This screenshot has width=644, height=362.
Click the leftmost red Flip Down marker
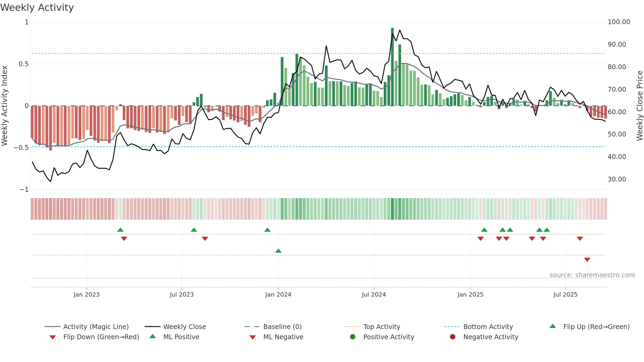coord(124,239)
